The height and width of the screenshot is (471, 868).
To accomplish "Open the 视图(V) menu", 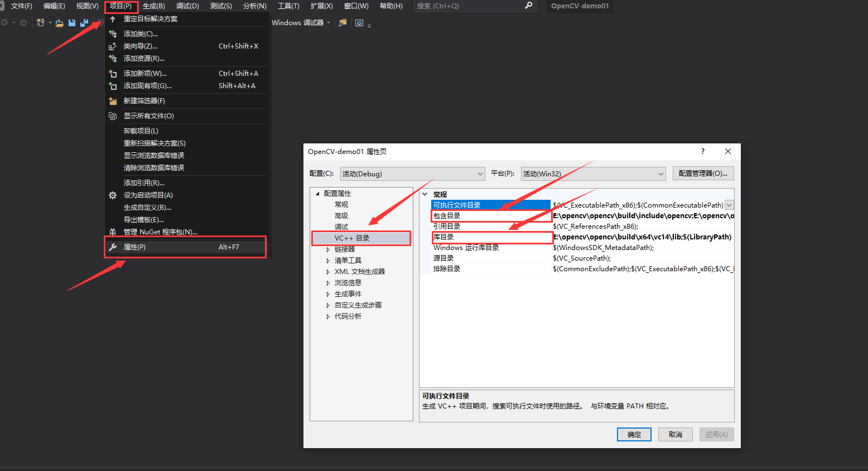I will click(87, 6).
